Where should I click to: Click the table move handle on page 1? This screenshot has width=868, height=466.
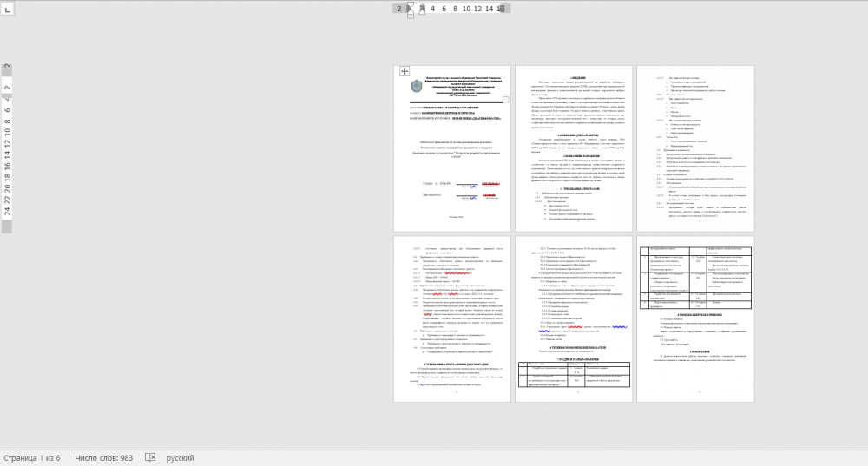(x=404, y=71)
